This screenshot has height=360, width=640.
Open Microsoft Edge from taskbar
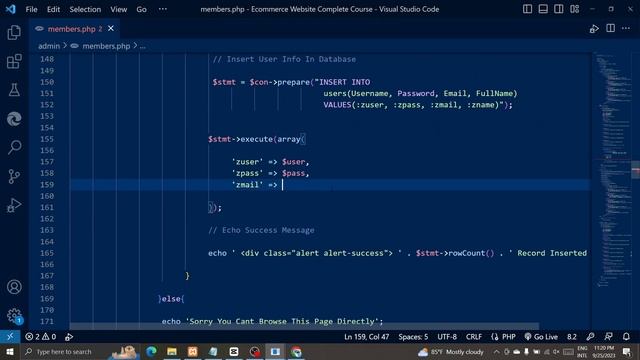(x=151, y=351)
